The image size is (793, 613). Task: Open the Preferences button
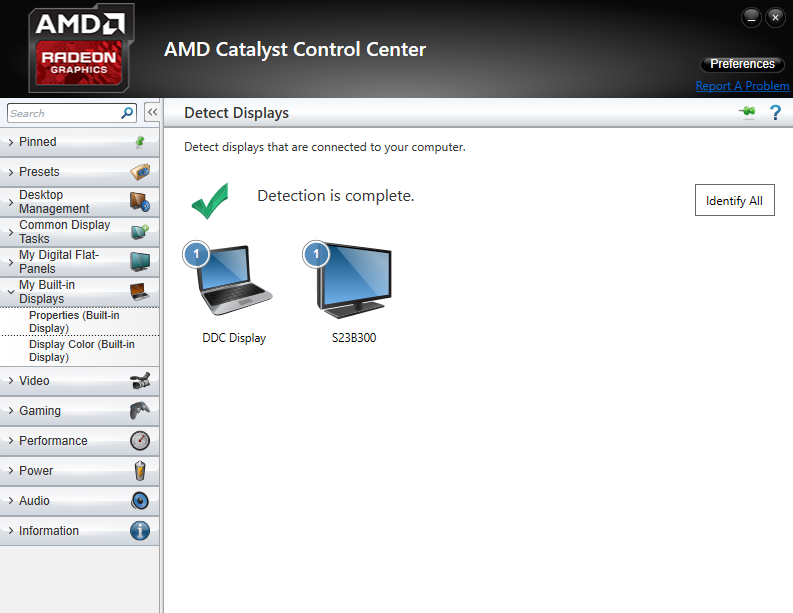click(x=742, y=64)
